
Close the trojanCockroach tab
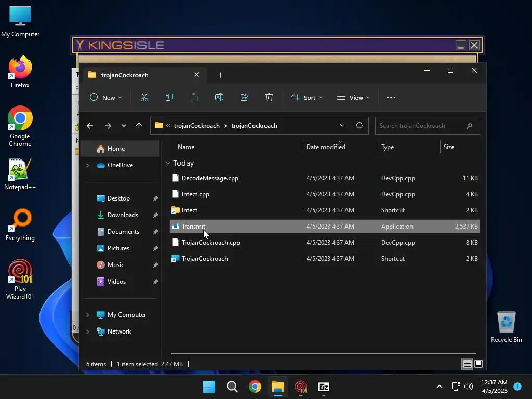coord(196,75)
